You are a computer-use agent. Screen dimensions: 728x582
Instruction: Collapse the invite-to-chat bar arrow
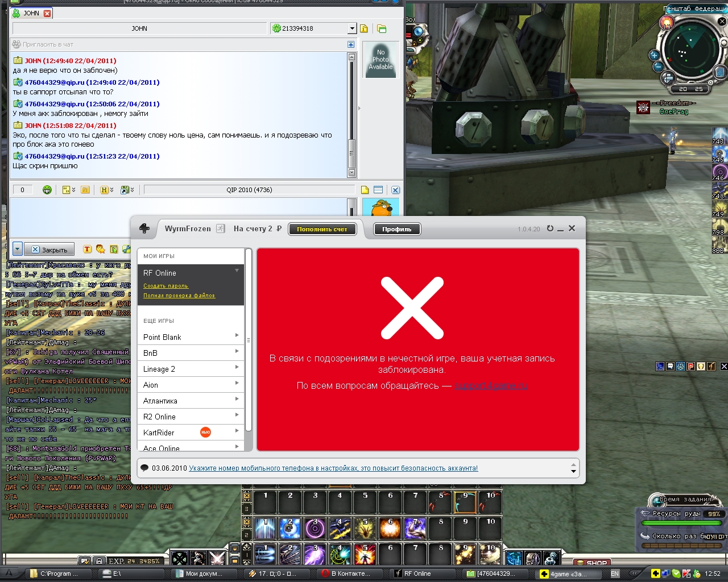tap(351, 44)
